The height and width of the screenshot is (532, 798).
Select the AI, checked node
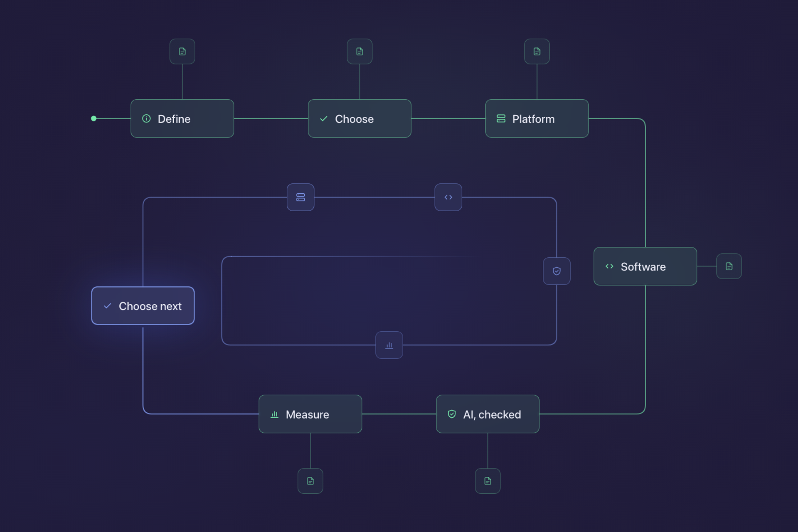point(488,414)
